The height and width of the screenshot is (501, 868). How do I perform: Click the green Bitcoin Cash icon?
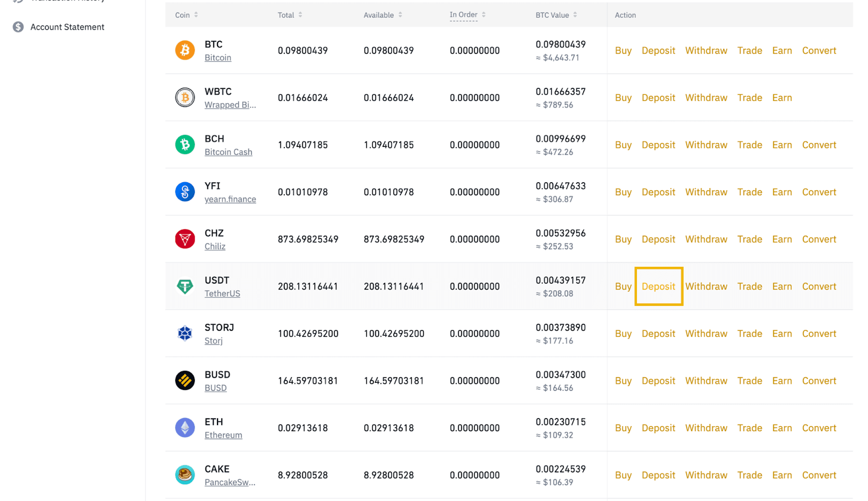[185, 145]
